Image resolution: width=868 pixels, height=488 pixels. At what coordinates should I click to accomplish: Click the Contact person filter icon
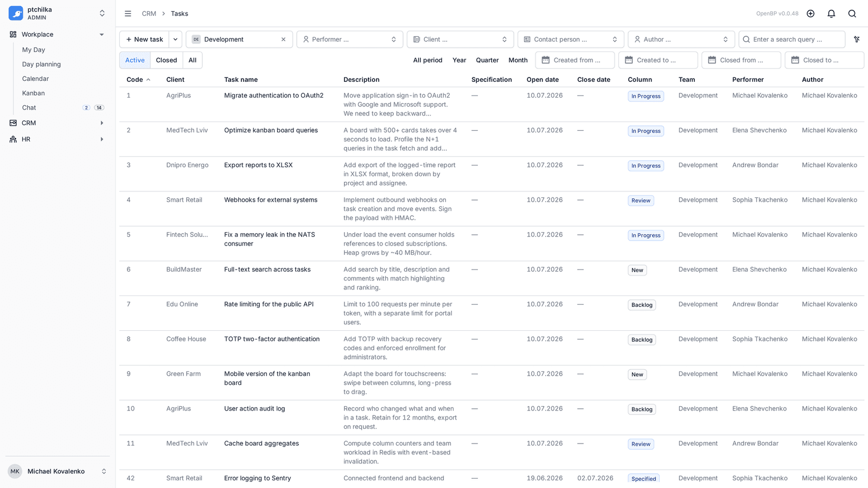pos(527,39)
